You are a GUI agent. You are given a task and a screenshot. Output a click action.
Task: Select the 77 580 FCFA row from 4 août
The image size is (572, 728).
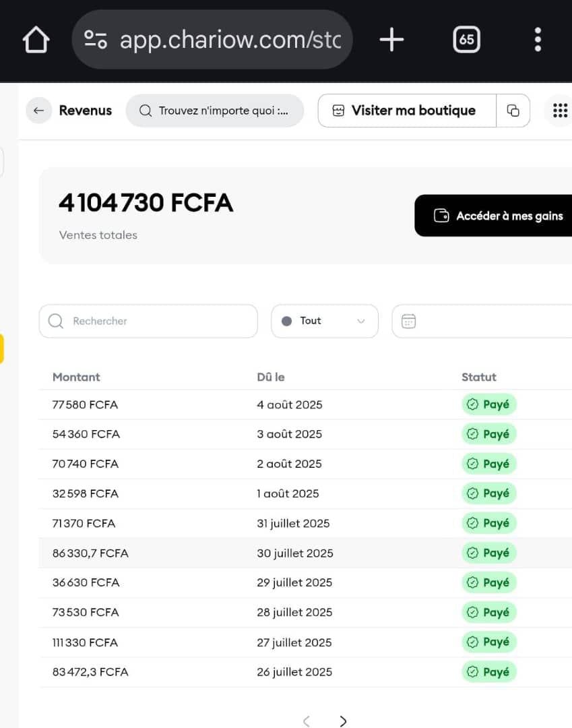[x=86, y=404]
